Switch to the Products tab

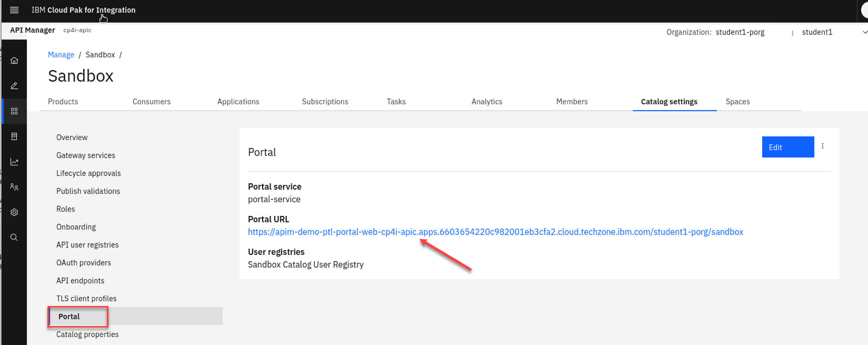pyautogui.click(x=63, y=102)
